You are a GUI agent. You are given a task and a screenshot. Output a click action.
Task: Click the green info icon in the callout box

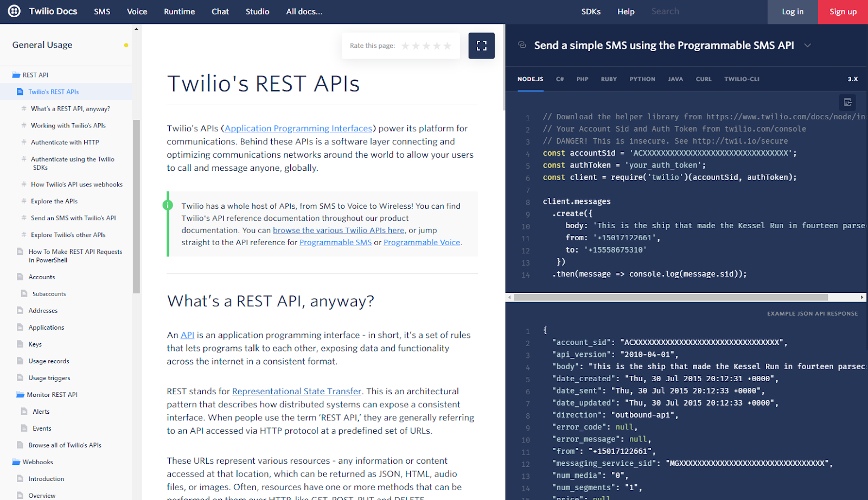point(168,206)
